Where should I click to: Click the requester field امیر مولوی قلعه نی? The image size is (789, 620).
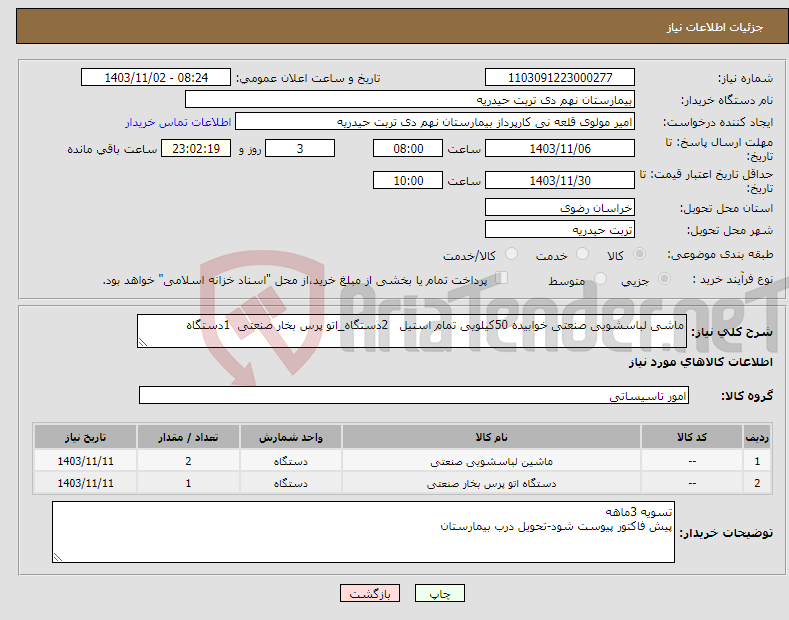coord(435,122)
